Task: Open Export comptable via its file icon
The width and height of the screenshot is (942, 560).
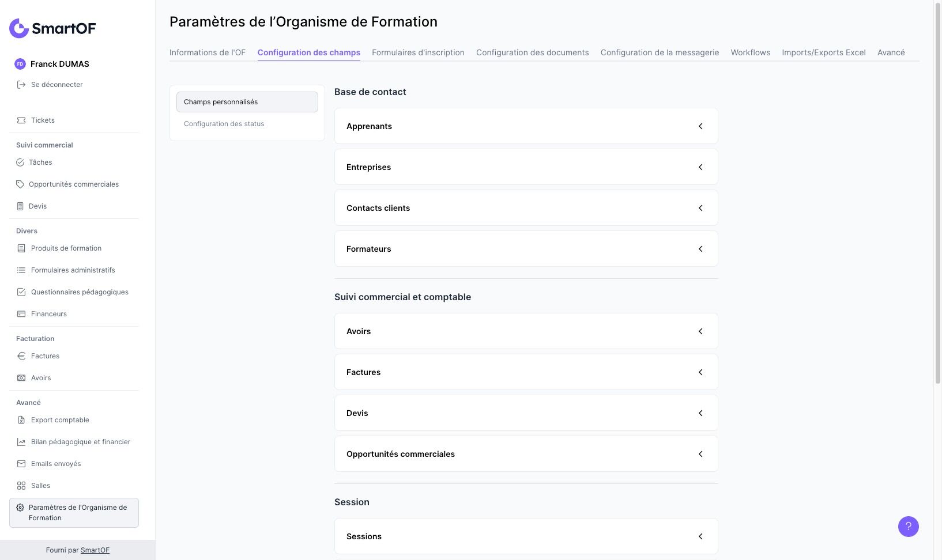Action: tap(21, 420)
